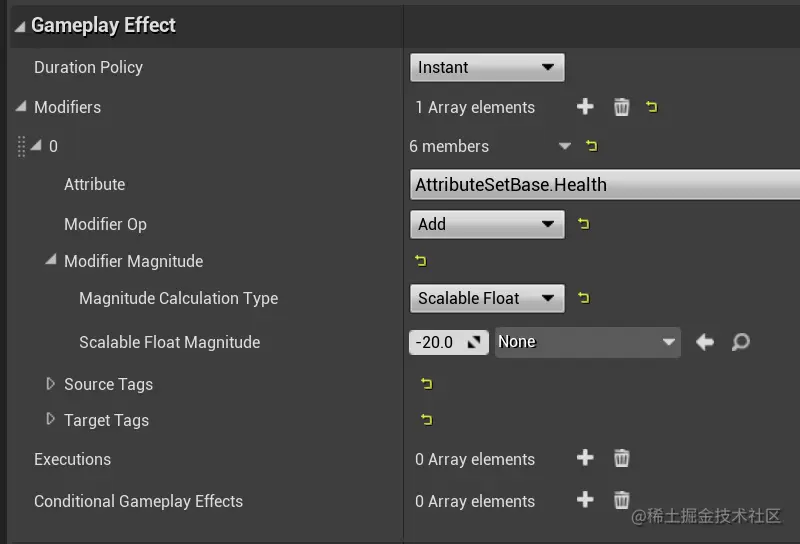Empty the Modifiers array with trash icon

pos(621,107)
